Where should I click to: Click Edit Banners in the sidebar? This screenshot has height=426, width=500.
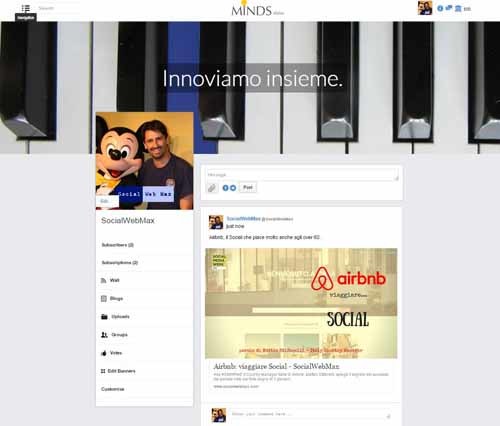click(x=121, y=371)
